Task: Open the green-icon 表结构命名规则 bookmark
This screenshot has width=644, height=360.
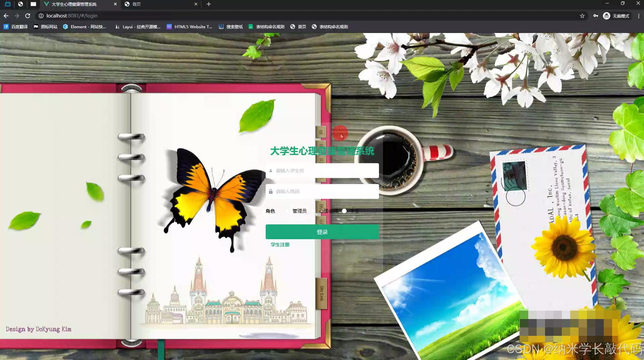Action: click(266, 27)
